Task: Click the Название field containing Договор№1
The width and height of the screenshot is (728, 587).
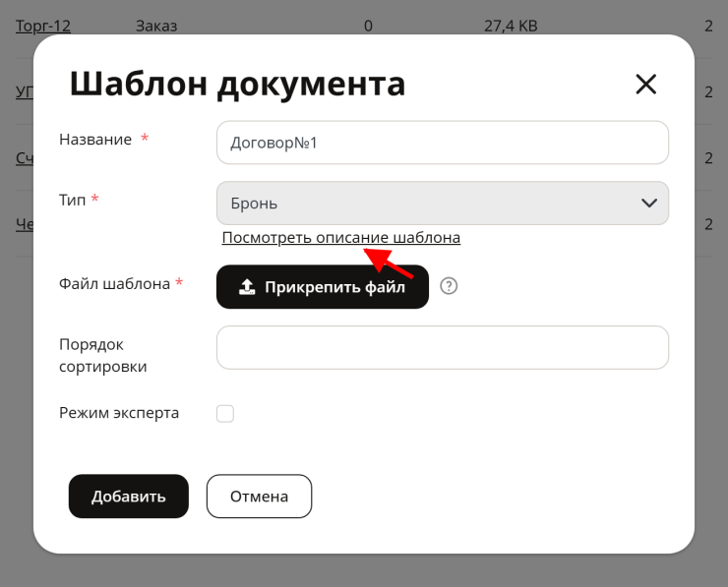Action: (x=443, y=143)
